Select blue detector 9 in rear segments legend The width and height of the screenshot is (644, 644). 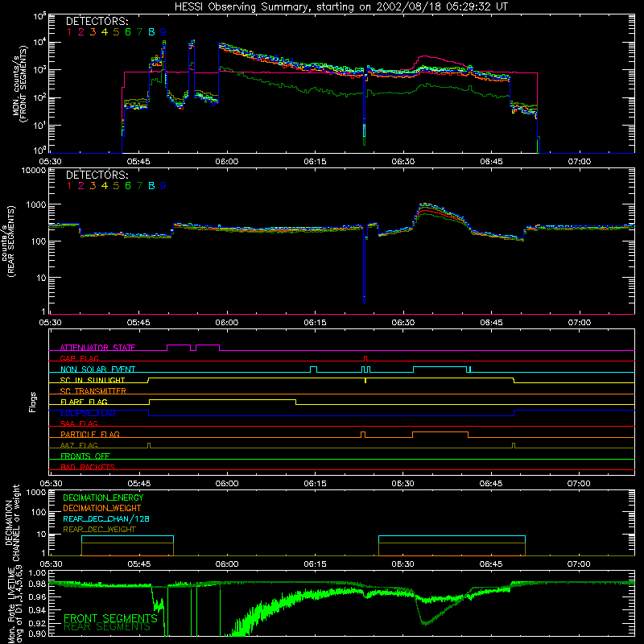[163, 186]
